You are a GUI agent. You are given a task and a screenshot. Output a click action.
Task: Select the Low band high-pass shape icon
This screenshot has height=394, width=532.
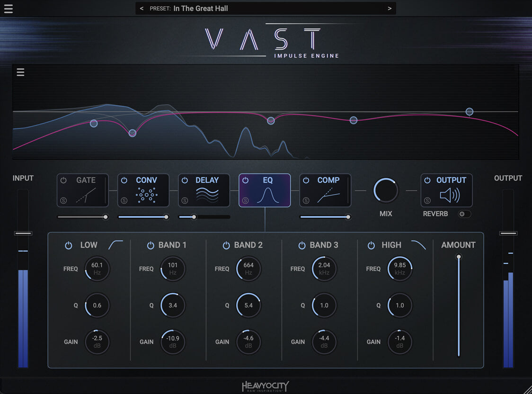tap(115, 245)
